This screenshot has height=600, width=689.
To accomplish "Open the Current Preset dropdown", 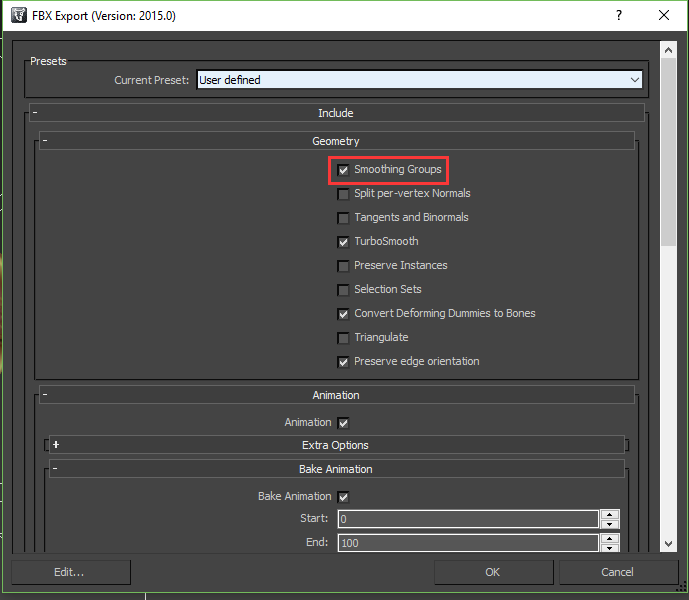I will (420, 80).
